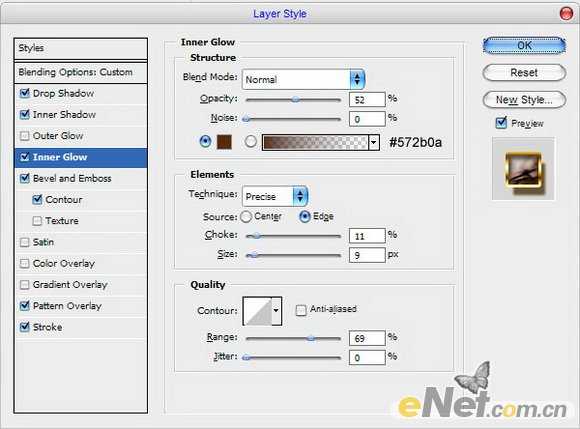Enable the Outer Glow checkbox
Screen dimensions: 580x429
[24, 136]
